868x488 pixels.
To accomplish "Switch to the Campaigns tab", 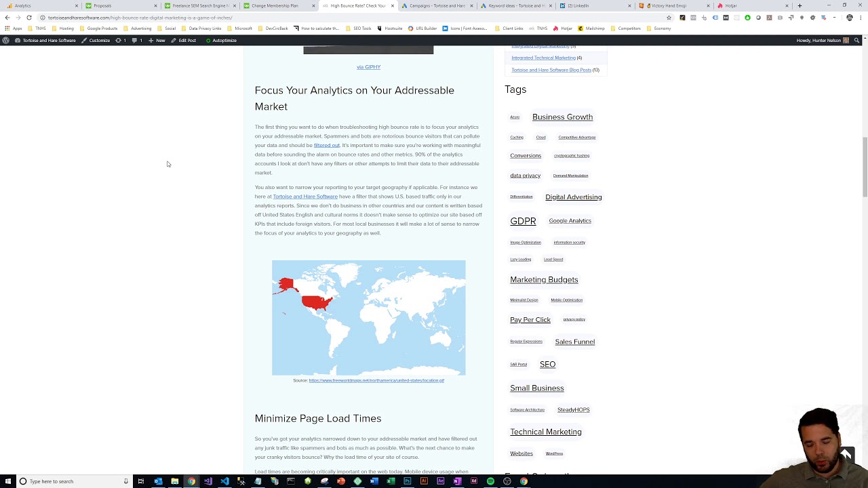I will point(437,5).
